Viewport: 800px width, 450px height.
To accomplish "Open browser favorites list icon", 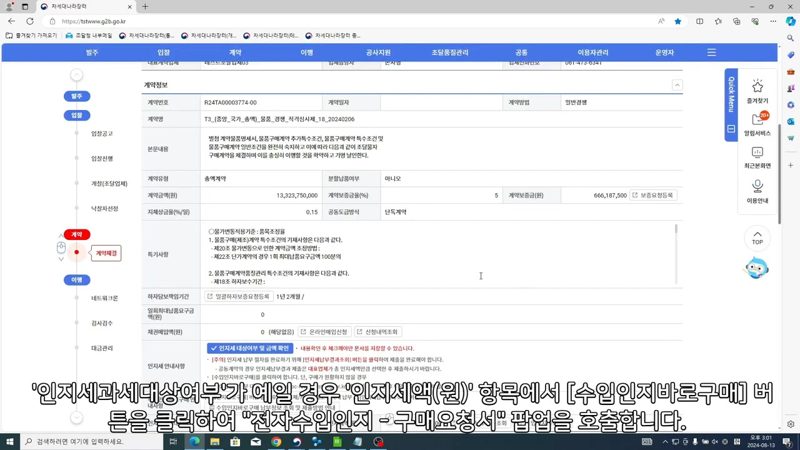I will 718,21.
